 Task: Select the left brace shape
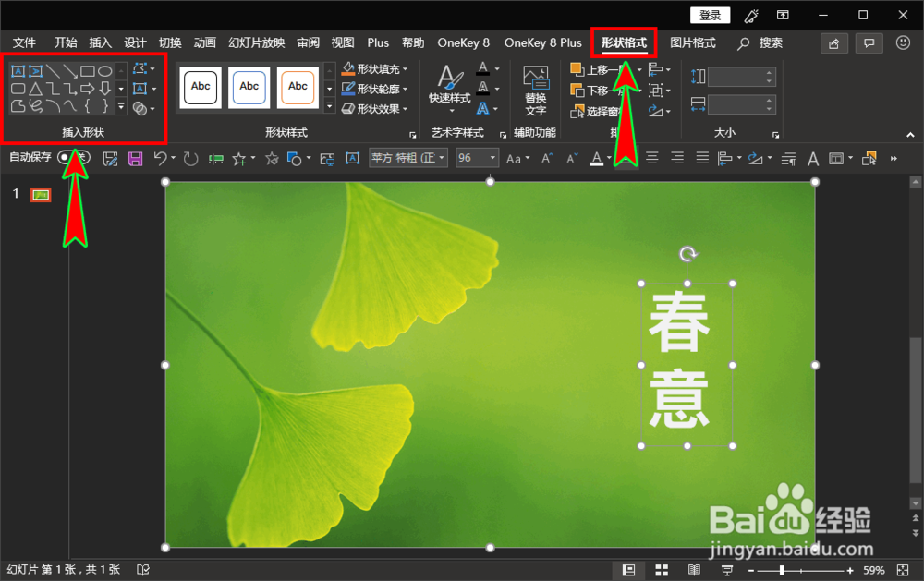[87, 106]
